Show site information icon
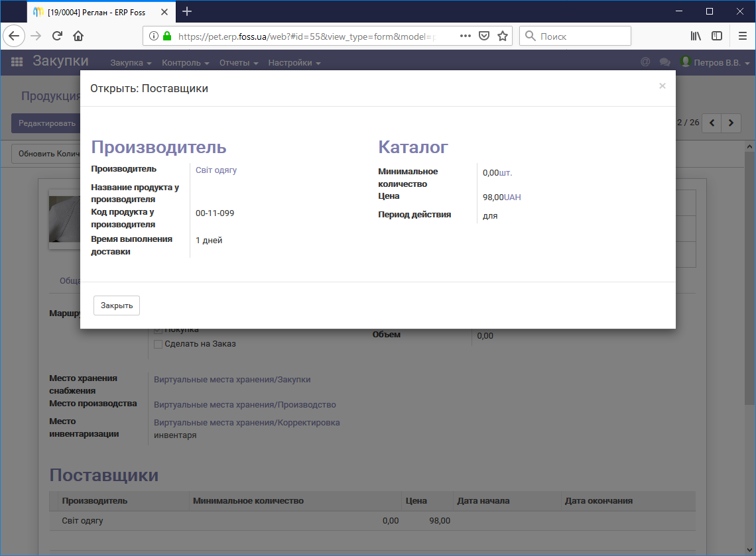Screen dimensions: 756x556 point(153,36)
